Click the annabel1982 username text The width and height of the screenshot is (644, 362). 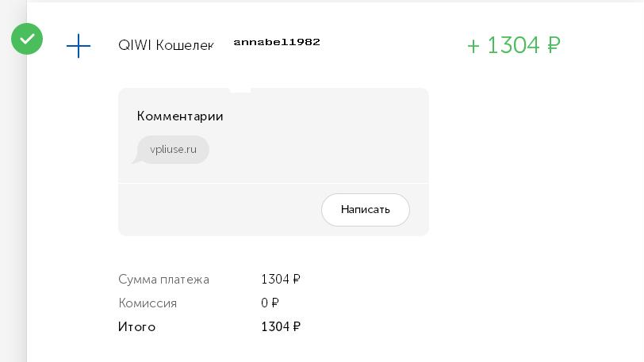[x=277, y=42]
